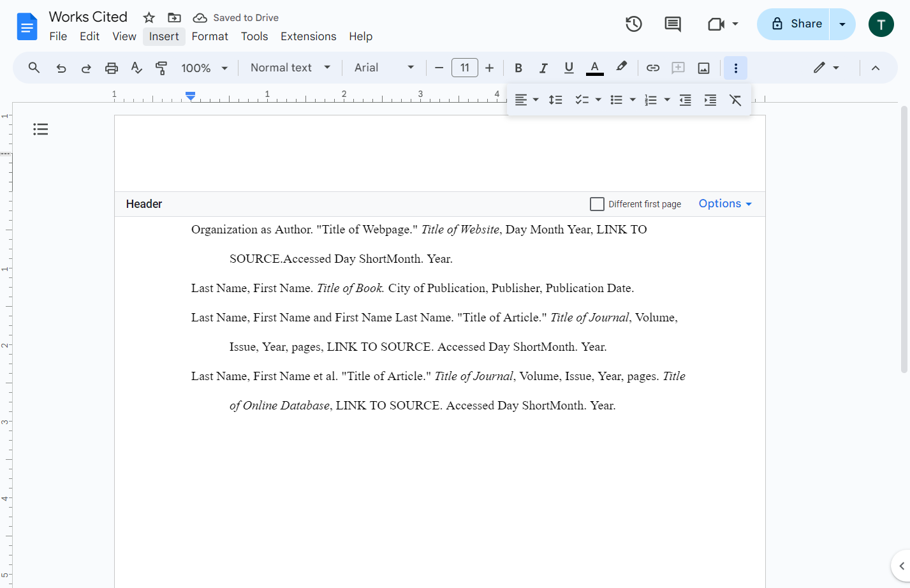Open the bulleted list options arrow
The height and width of the screenshot is (588, 910).
pyautogui.click(x=633, y=100)
